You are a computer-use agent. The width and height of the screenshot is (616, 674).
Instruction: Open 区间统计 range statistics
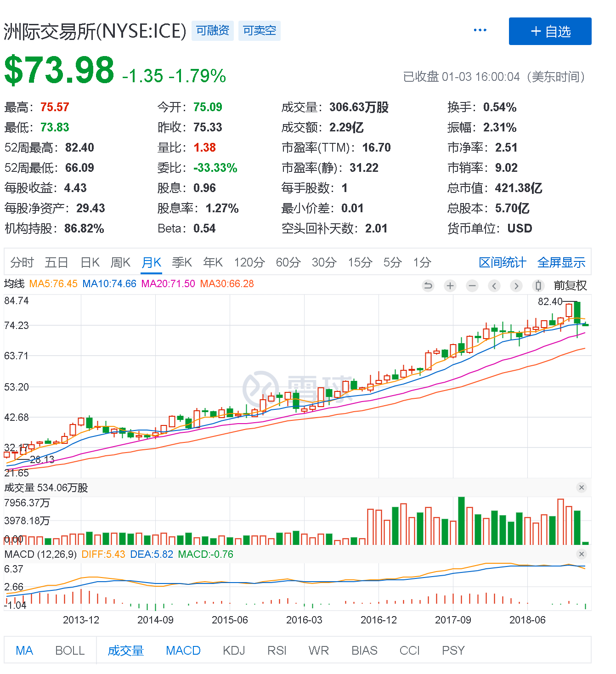(x=503, y=262)
